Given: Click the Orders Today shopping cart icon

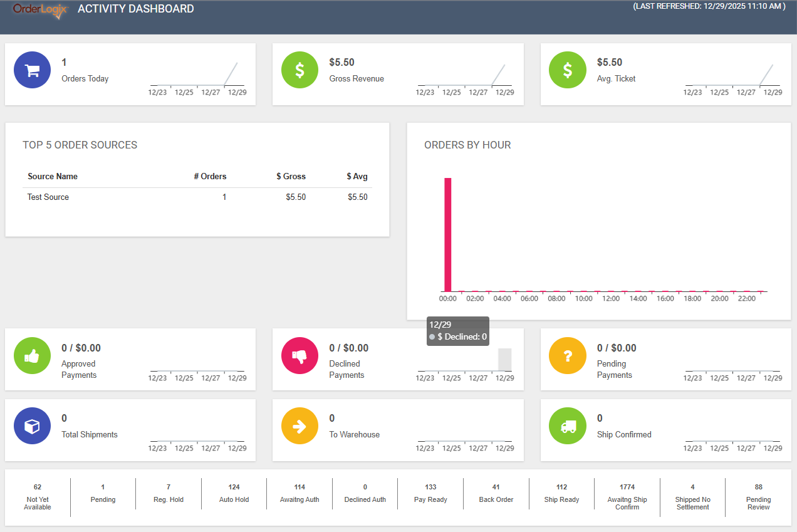Looking at the screenshot, I should (x=32, y=70).
